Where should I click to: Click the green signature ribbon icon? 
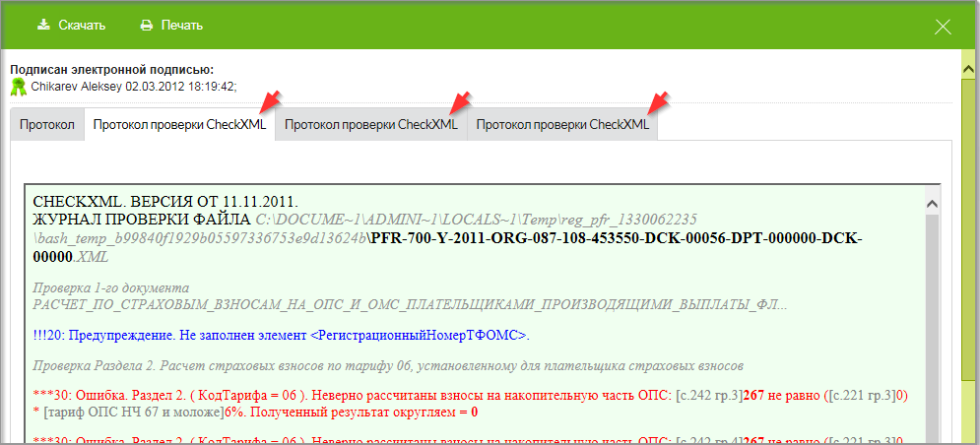click(18, 87)
